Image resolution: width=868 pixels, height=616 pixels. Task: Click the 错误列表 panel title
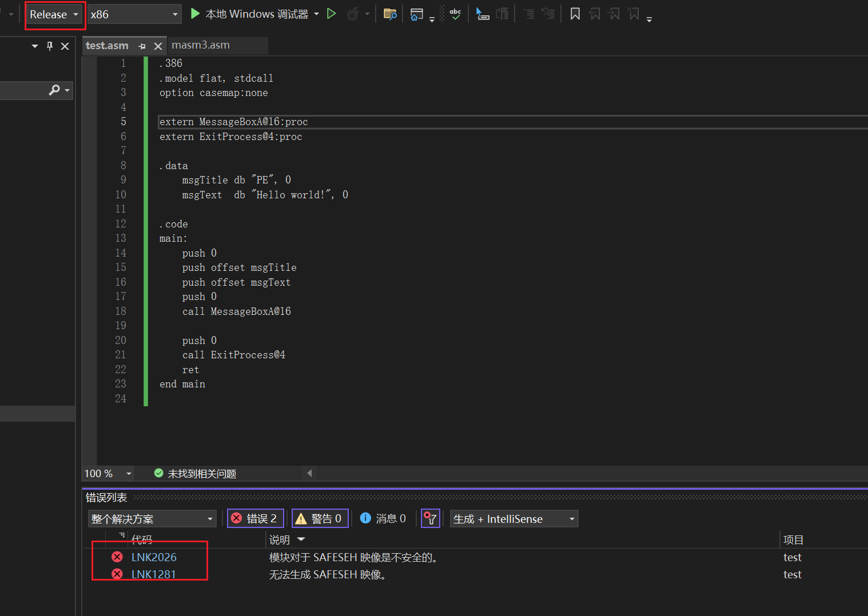pos(106,498)
